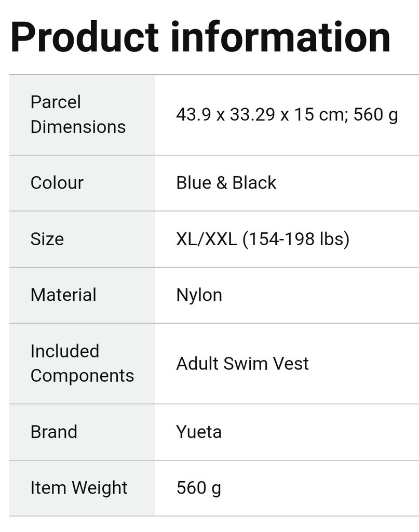Click the Nylon material value

pos(199,296)
